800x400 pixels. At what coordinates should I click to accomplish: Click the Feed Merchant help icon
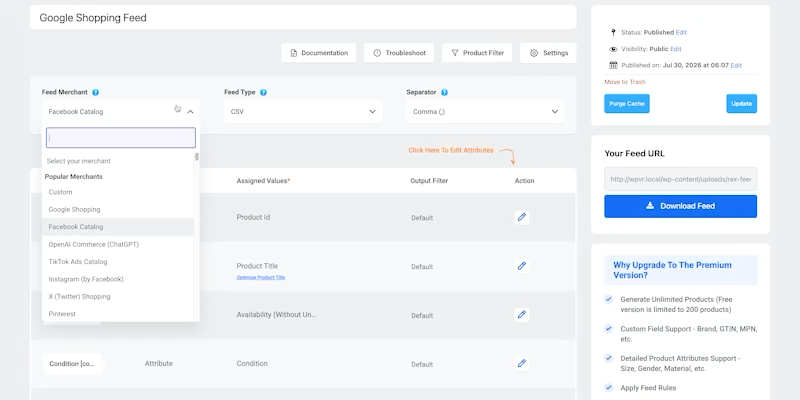pyautogui.click(x=95, y=92)
